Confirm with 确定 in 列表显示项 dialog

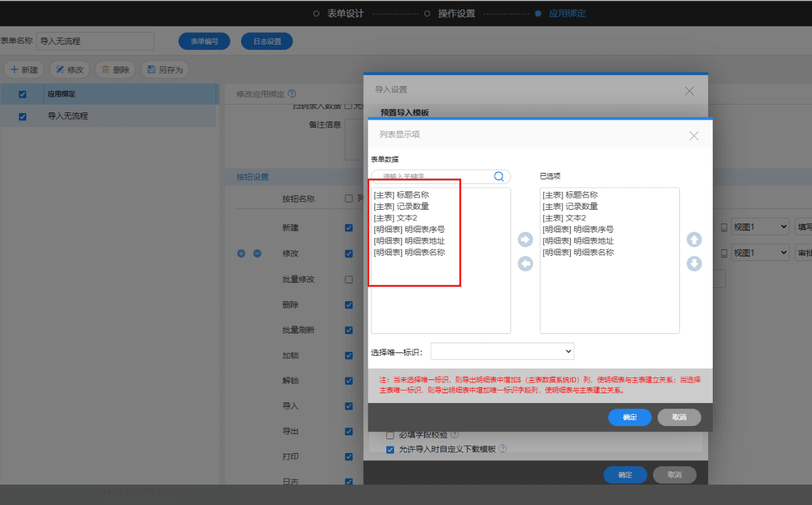pos(629,417)
